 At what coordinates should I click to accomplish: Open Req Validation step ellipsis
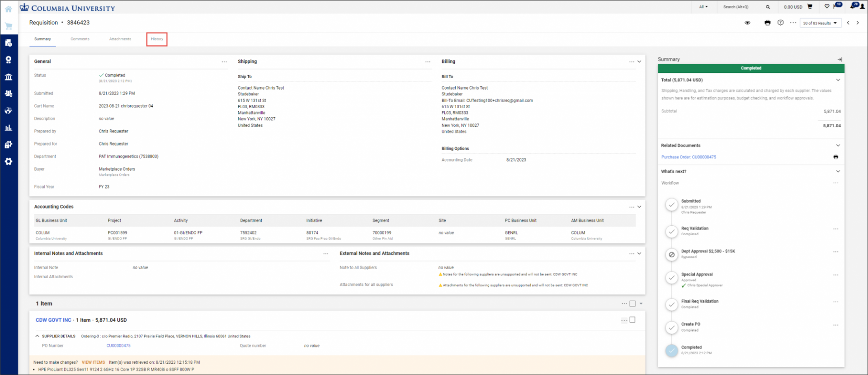(x=836, y=229)
